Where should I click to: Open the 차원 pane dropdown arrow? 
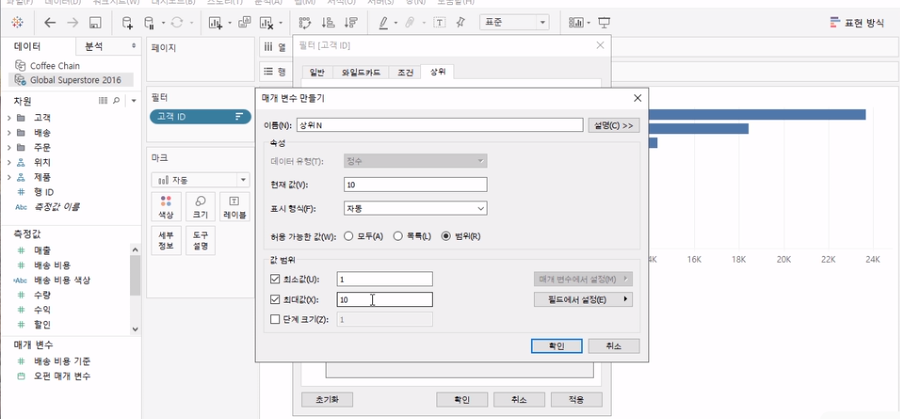coord(134,100)
